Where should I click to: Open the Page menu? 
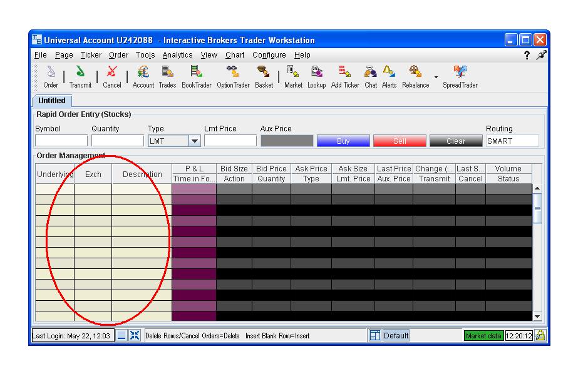tap(64, 55)
